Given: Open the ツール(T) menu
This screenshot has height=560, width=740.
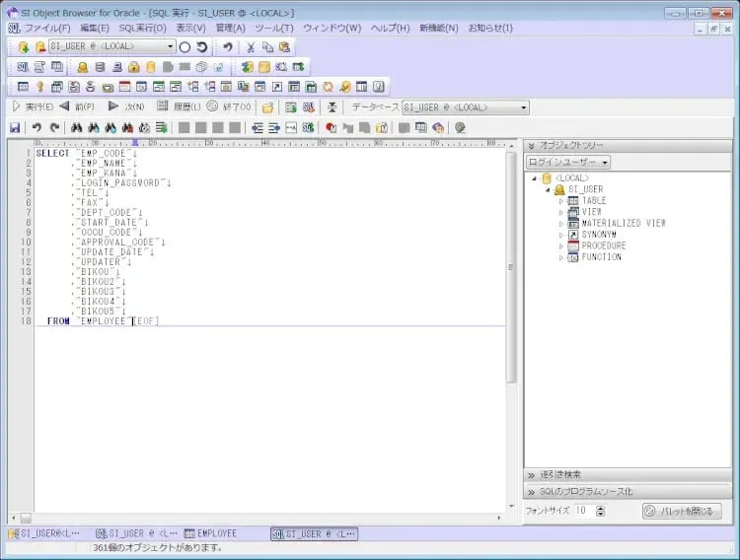Looking at the screenshot, I should (274, 28).
